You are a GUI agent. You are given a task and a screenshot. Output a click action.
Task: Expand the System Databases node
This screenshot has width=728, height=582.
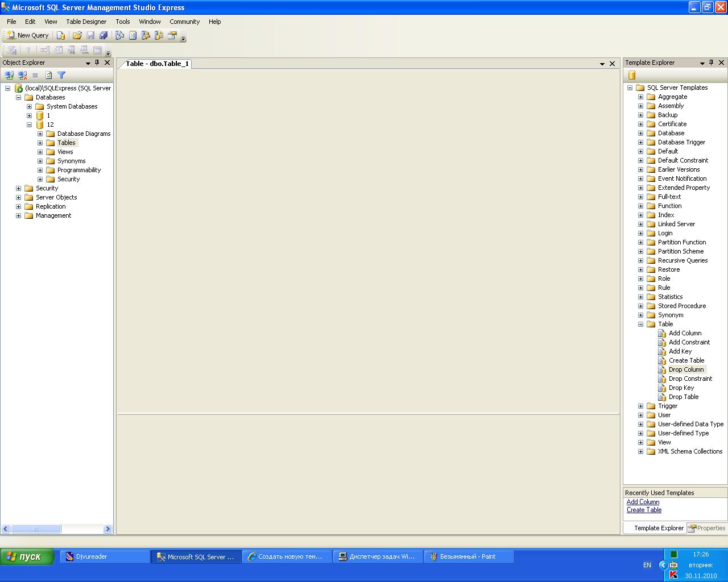[29, 106]
